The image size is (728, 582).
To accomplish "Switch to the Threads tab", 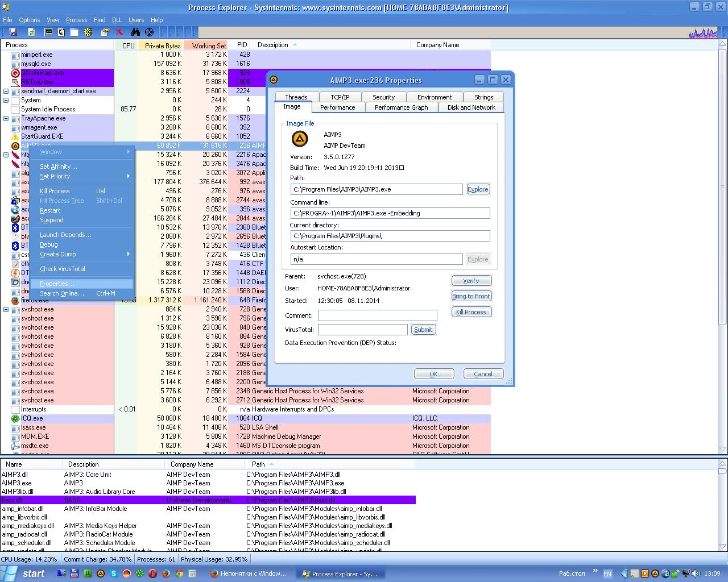I will [x=296, y=97].
